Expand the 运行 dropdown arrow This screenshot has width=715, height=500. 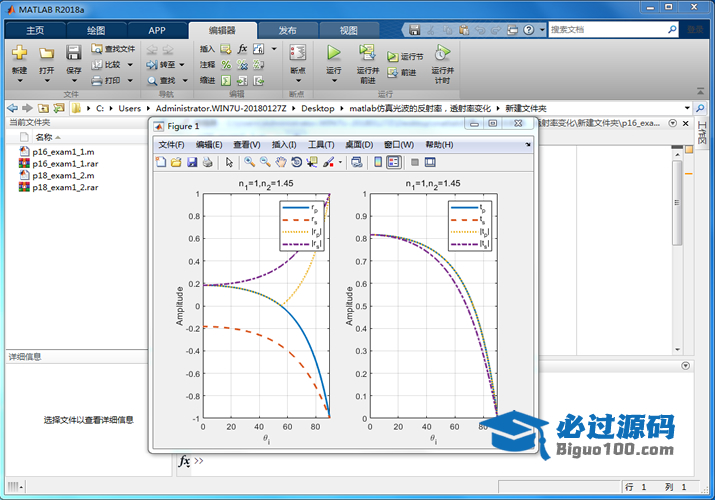click(334, 81)
